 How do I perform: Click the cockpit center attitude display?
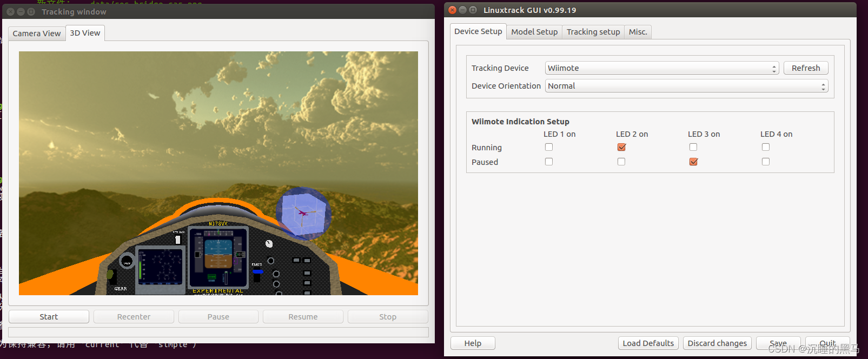coord(217,255)
